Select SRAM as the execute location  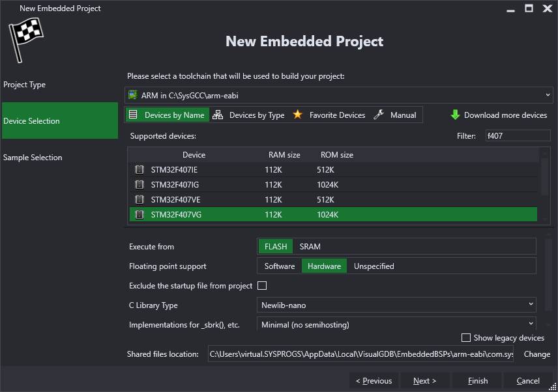pos(310,246)
